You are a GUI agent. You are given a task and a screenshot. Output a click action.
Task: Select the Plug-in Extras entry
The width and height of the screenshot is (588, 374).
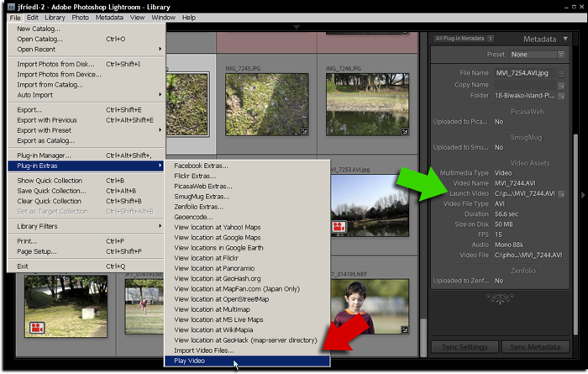pyautogui.click(x=86, y=166)
